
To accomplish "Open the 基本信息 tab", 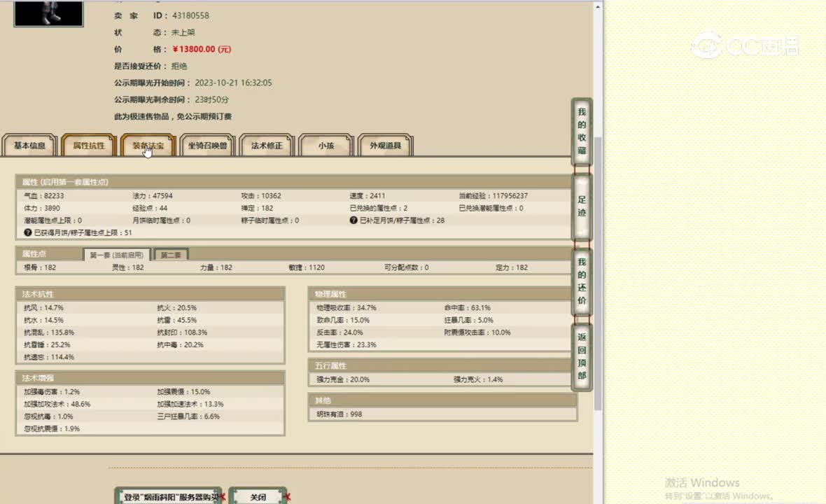I will 29,146.
